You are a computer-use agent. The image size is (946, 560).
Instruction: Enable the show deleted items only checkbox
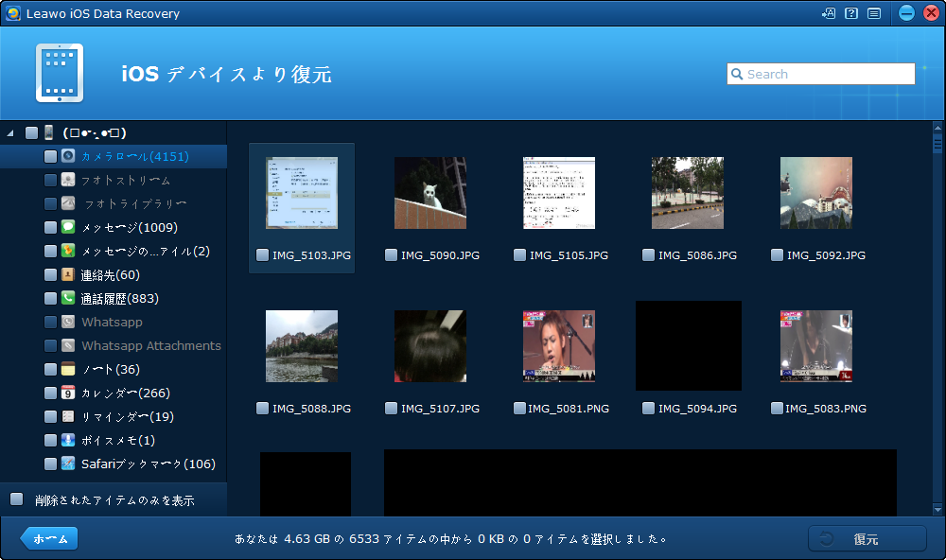point(16,499)
